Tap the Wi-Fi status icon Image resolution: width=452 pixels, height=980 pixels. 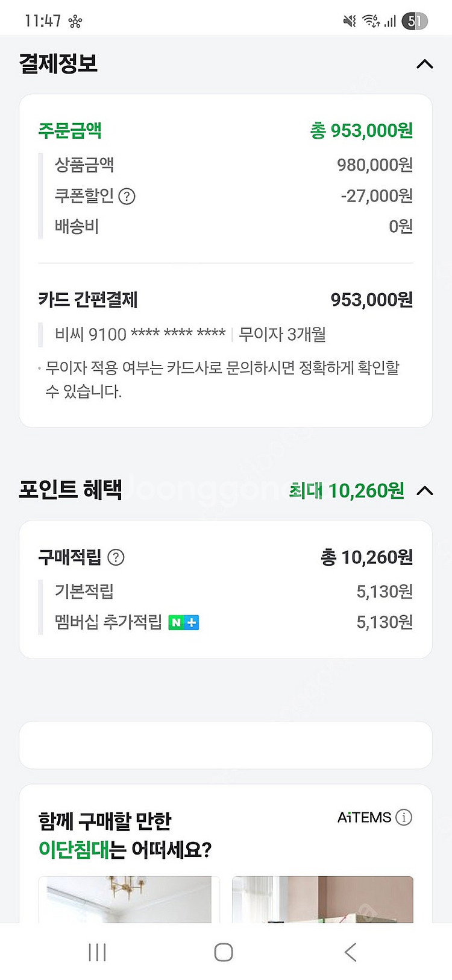371,21
